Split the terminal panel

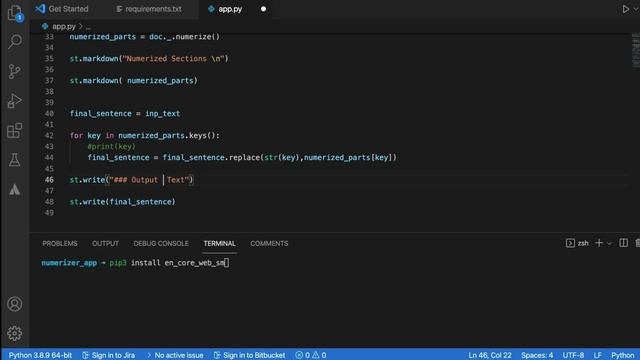pyautogui.click(x=623, y=243)
